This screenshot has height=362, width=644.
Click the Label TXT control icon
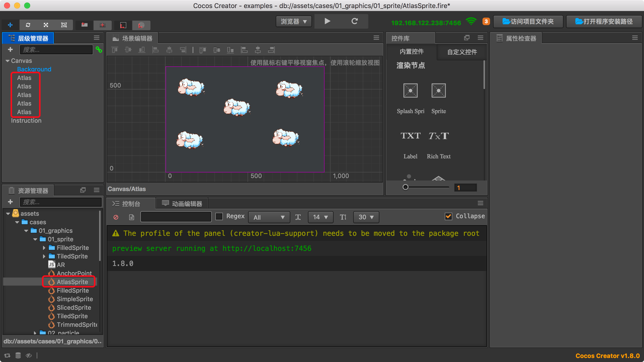click(x=410, y=136)
